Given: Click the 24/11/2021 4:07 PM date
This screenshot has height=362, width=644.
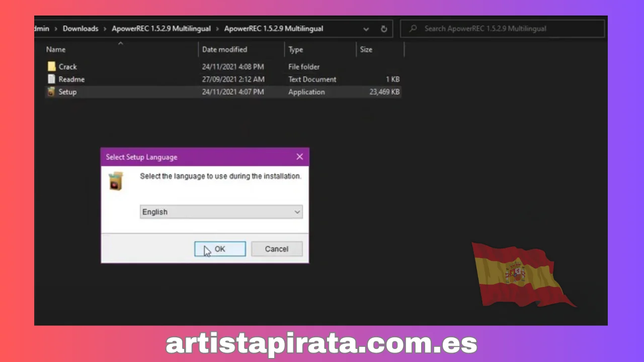Looking at the screenshot, I should 233,92.
